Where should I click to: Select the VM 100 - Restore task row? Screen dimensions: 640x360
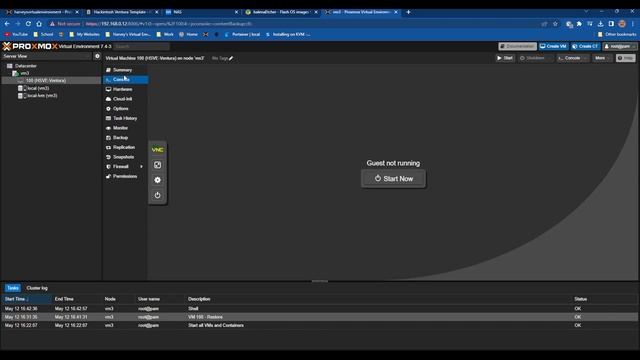click(319, 317)
